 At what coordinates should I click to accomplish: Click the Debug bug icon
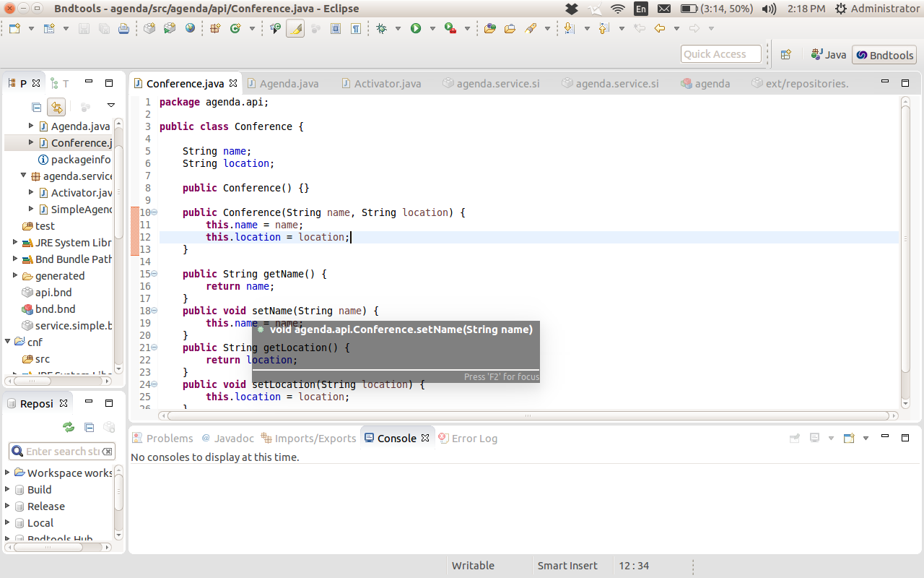(382, 29)
